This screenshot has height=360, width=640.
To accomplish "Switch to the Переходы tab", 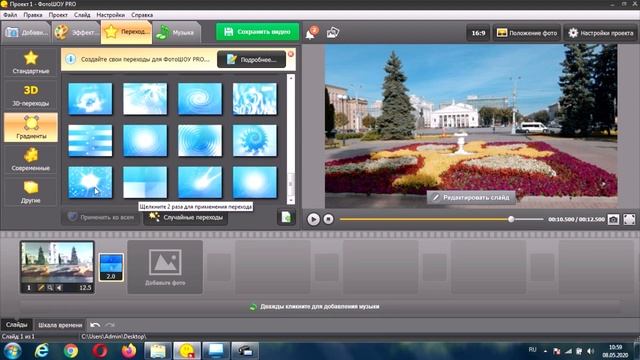I will [127, 32].
